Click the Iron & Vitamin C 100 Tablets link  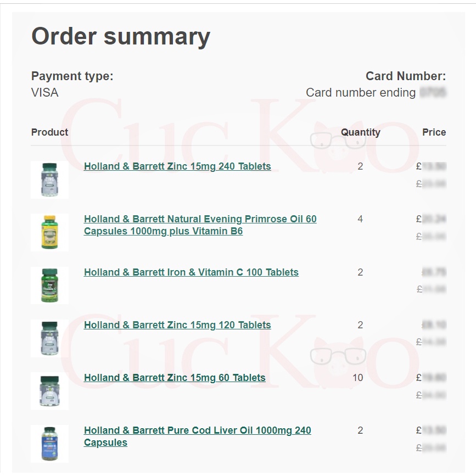coord(191,272)
